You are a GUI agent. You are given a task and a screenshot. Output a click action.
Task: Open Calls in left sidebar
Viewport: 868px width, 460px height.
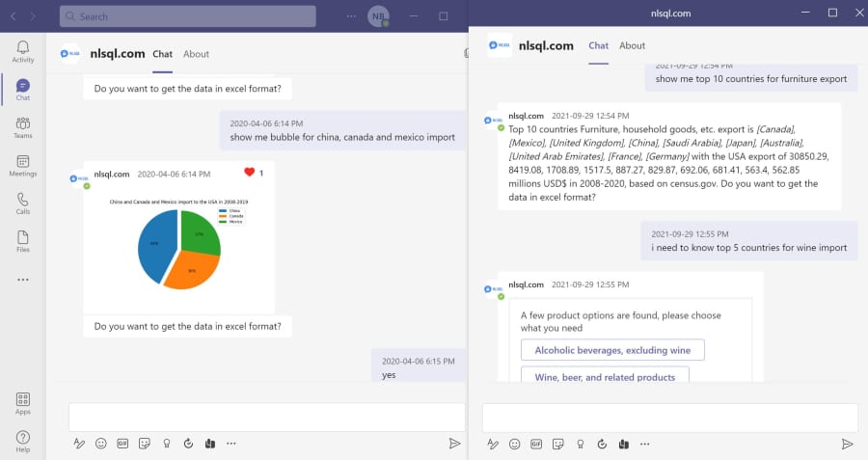[x=23, y=203]
